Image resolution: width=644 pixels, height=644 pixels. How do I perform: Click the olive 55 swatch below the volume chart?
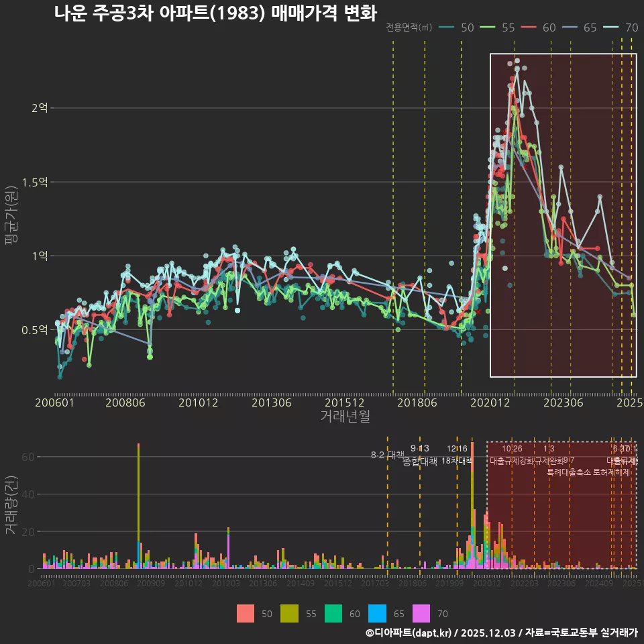click(290, 613)
